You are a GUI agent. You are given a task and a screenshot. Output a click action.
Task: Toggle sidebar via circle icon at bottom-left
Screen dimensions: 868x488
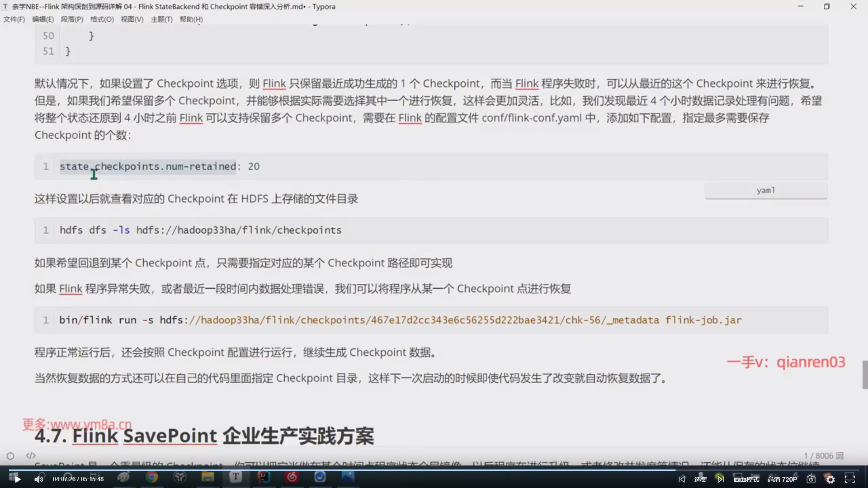coord(10,456)
